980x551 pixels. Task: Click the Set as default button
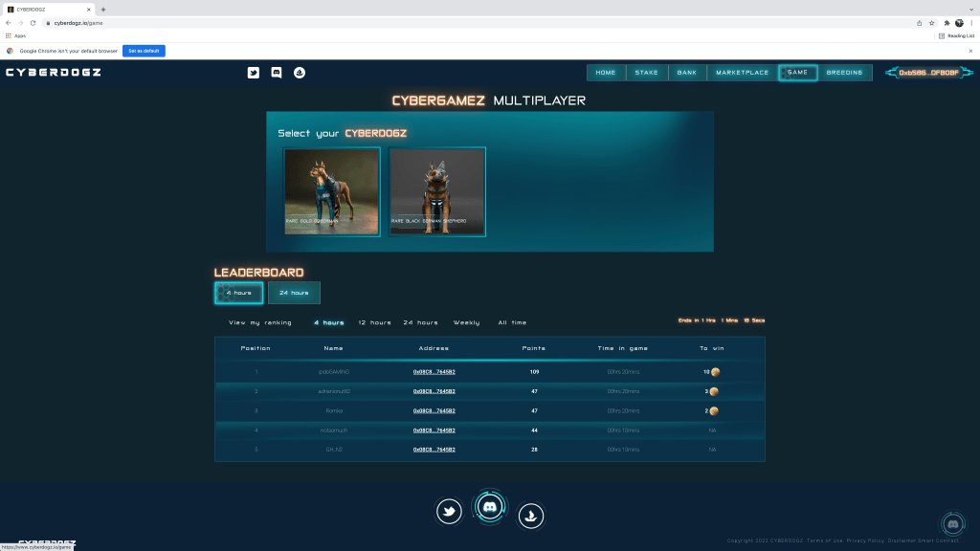point(144,51)
